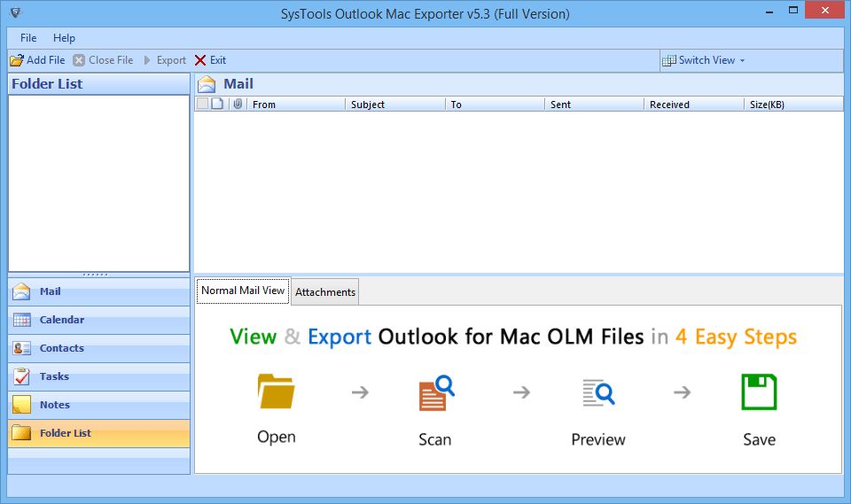851x504 pixels.
Task: Click the application logo icon in title bar
Action: point(15,12)
